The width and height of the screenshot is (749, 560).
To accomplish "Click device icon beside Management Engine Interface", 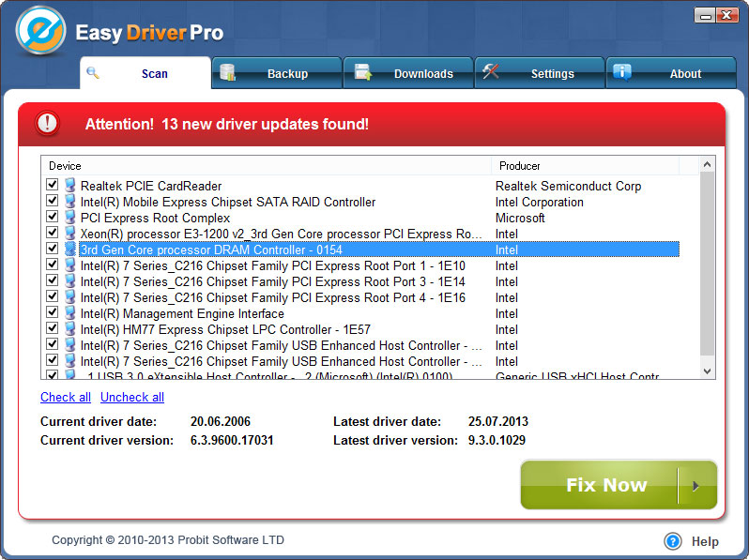I will [70, 313].
